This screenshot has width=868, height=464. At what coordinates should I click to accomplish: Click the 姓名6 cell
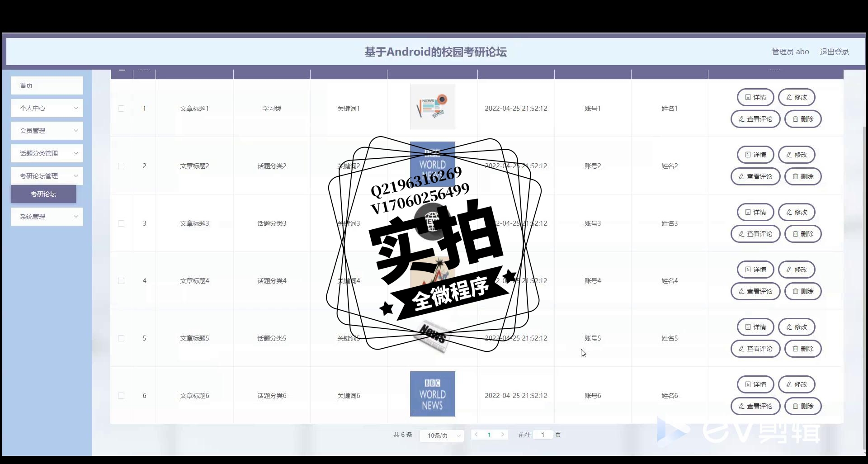670,396
